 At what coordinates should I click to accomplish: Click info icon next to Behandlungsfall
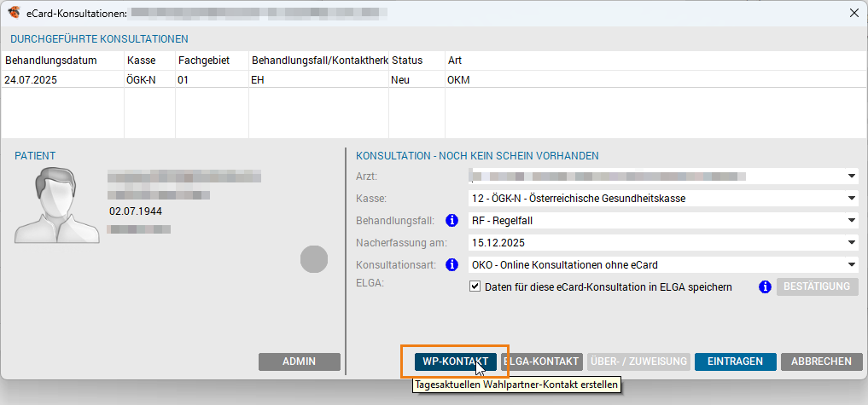pos(452,221)
